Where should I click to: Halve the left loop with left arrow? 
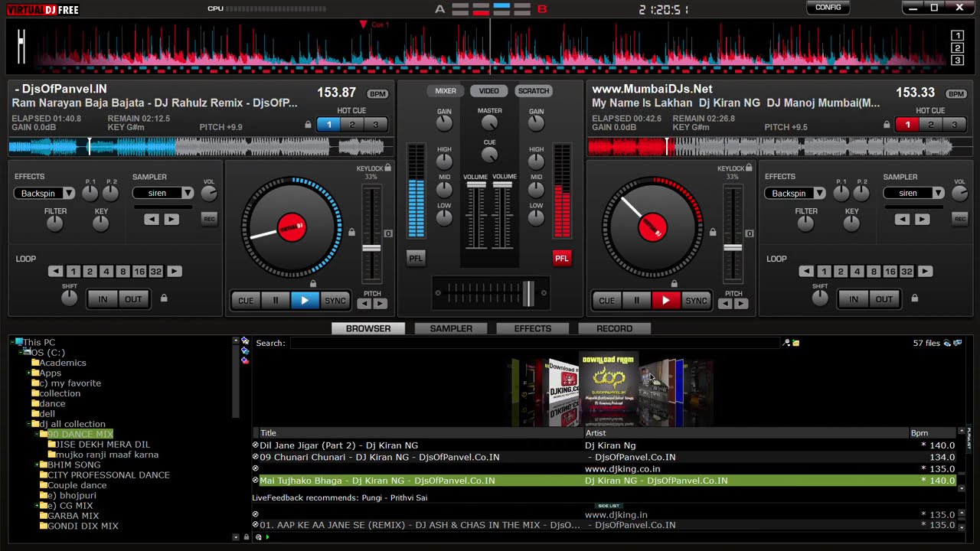pyautogui.click(x=55, y=272)
